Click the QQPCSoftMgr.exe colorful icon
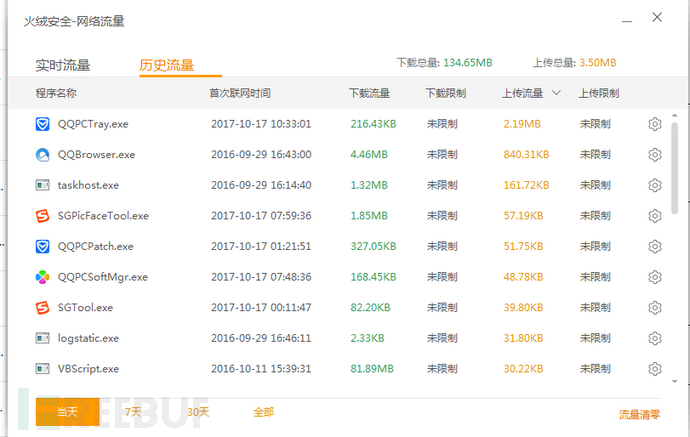 pyautogui.click(x=42, y=277)
